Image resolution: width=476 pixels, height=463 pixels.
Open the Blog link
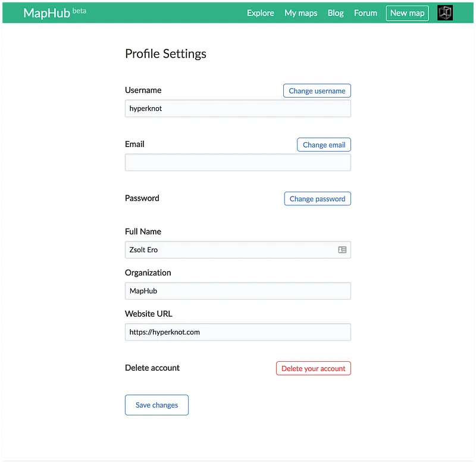(x=336, y=13)
